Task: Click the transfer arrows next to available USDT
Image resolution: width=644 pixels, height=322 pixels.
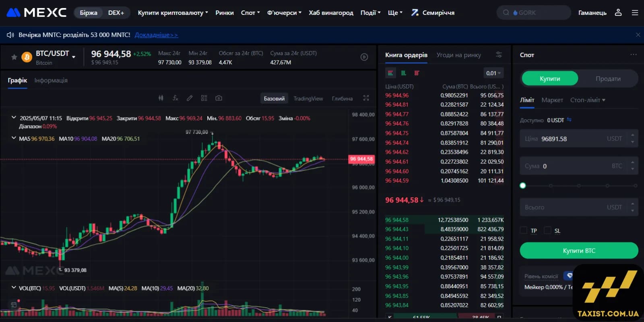Action: pyautogui.click(x=569, y=120)
